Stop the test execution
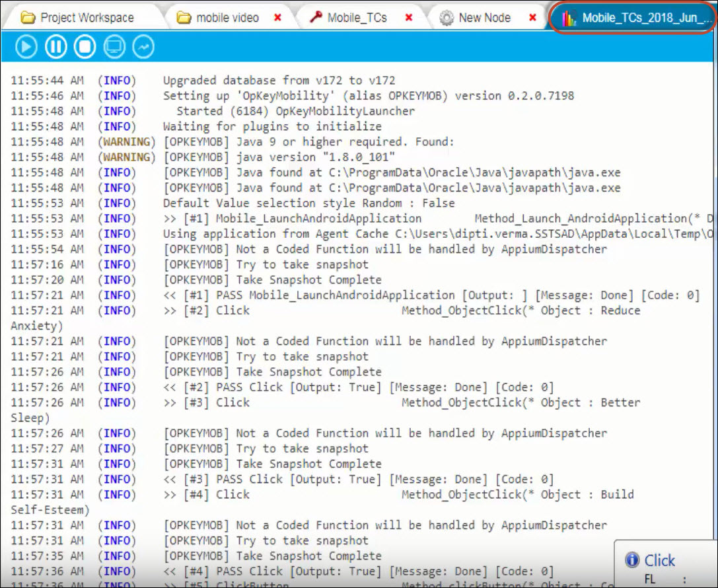This screenshot has height=588, width=718. point(85,47)
